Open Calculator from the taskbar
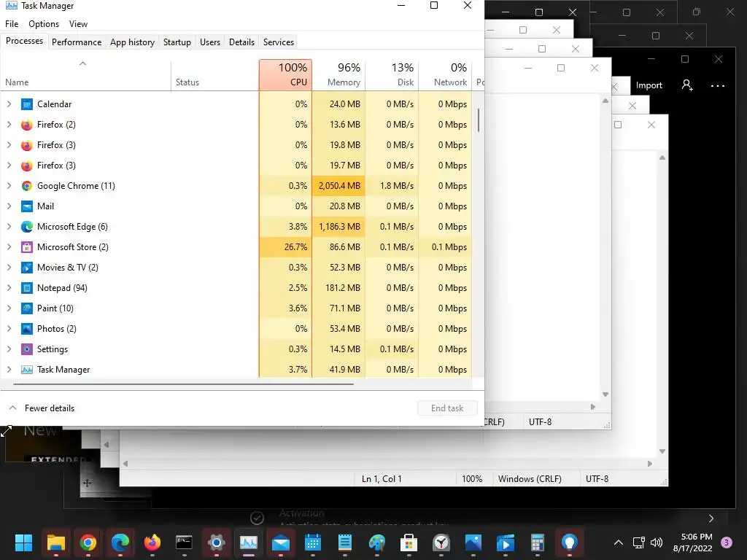The width and height of the screenshot is (747, 560). click(538, 542)
